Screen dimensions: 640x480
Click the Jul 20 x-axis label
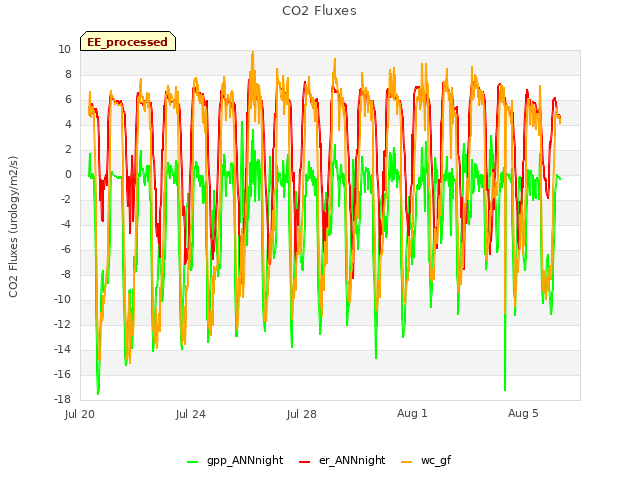pyautogui.click(x=80, y=414)
